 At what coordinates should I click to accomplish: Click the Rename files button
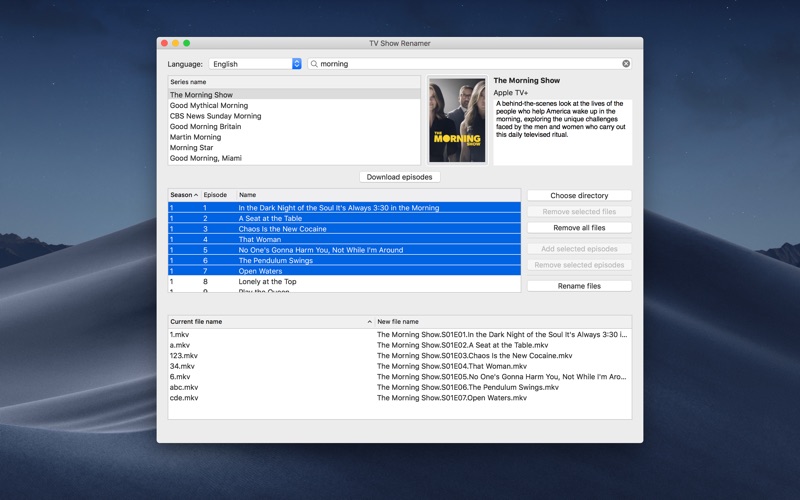click(579, 286)
